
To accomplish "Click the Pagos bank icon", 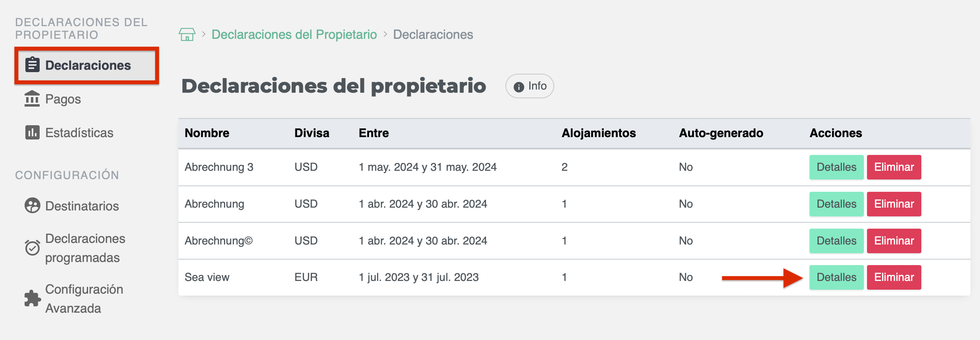I will pos(33,99).
